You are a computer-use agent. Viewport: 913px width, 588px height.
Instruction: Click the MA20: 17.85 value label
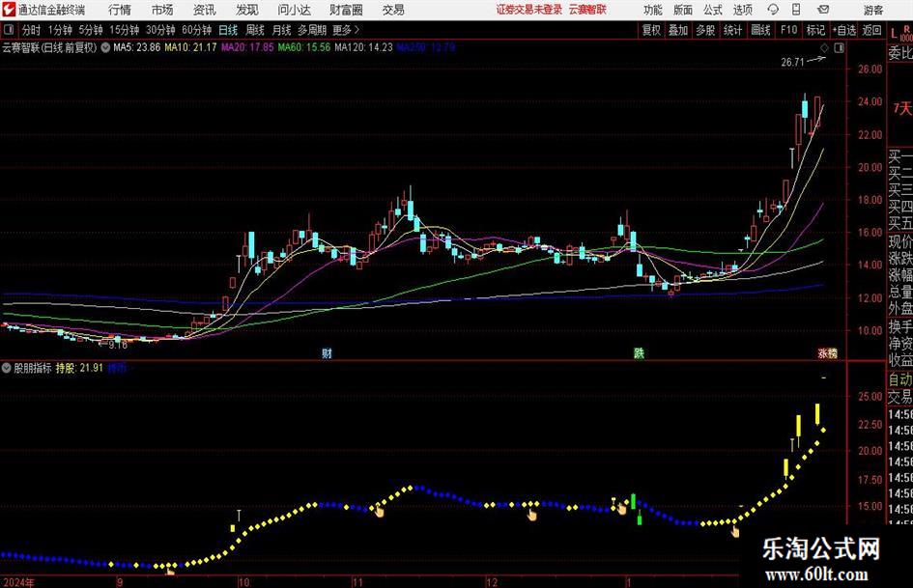pyautogui.click(x=247, y=47)
